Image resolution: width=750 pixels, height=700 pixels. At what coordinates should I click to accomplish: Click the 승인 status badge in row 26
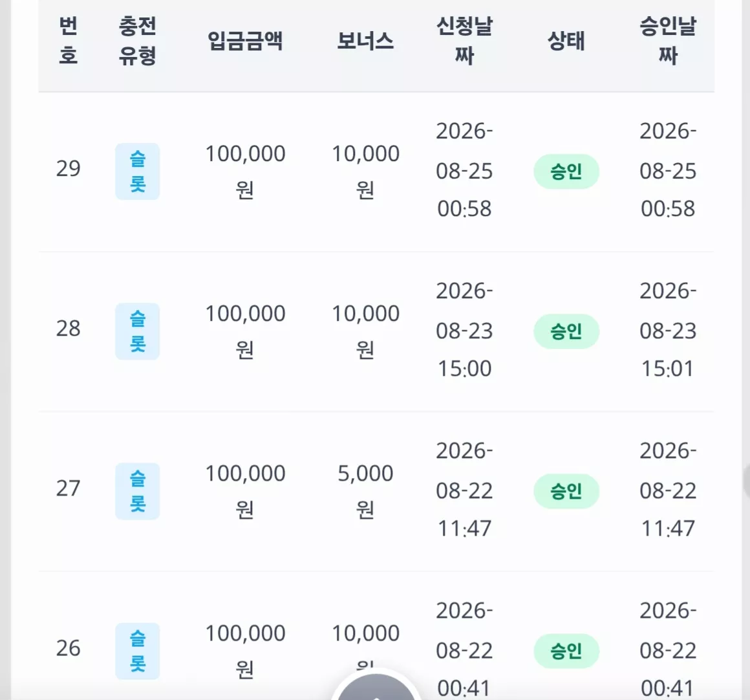click(566, 651)
